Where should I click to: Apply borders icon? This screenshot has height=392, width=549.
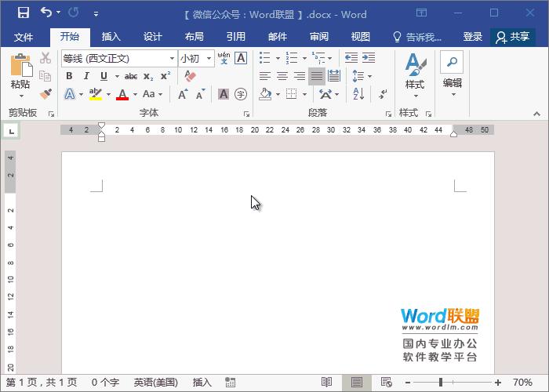(x=291, y=94)
